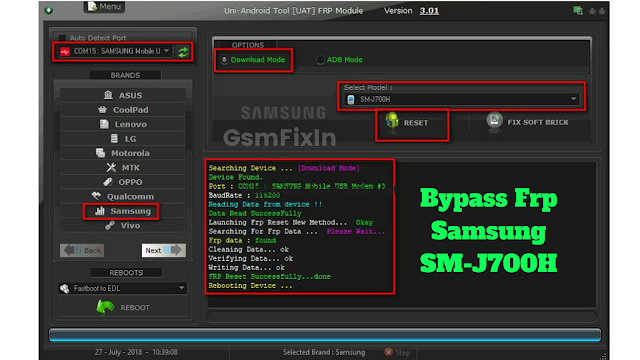Select ADB Mode radio button
The width and height of the screenshot is (640, 360).
coord(320,60)
